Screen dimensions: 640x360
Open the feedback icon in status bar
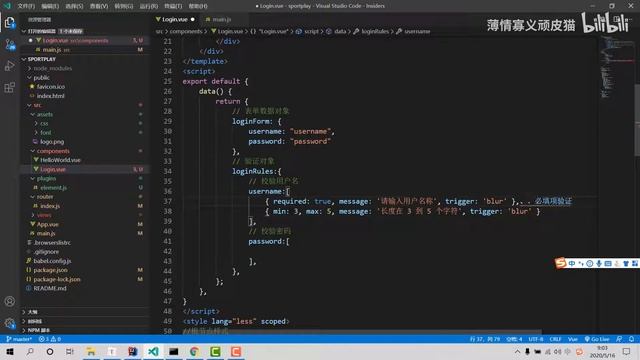tap(619, 339)
